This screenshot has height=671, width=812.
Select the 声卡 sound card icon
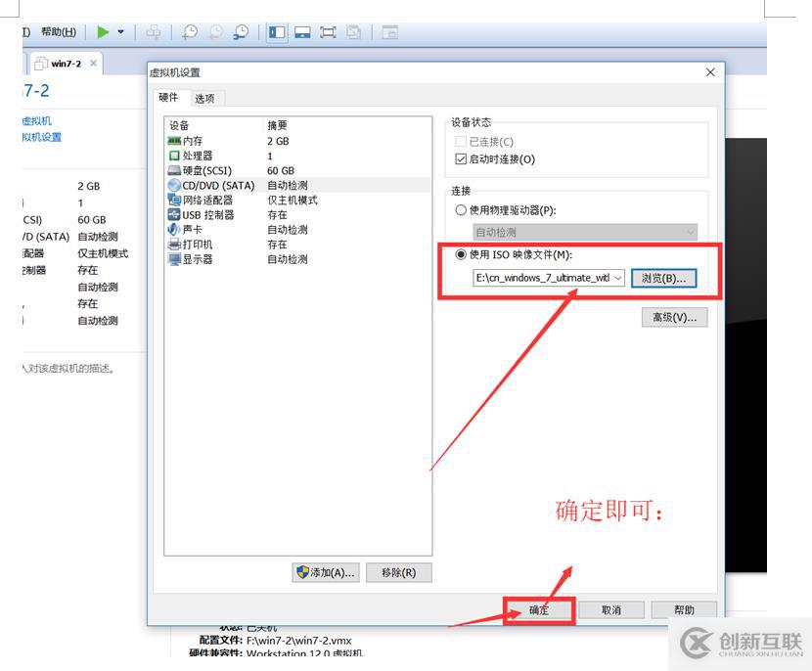click(174, 229)
